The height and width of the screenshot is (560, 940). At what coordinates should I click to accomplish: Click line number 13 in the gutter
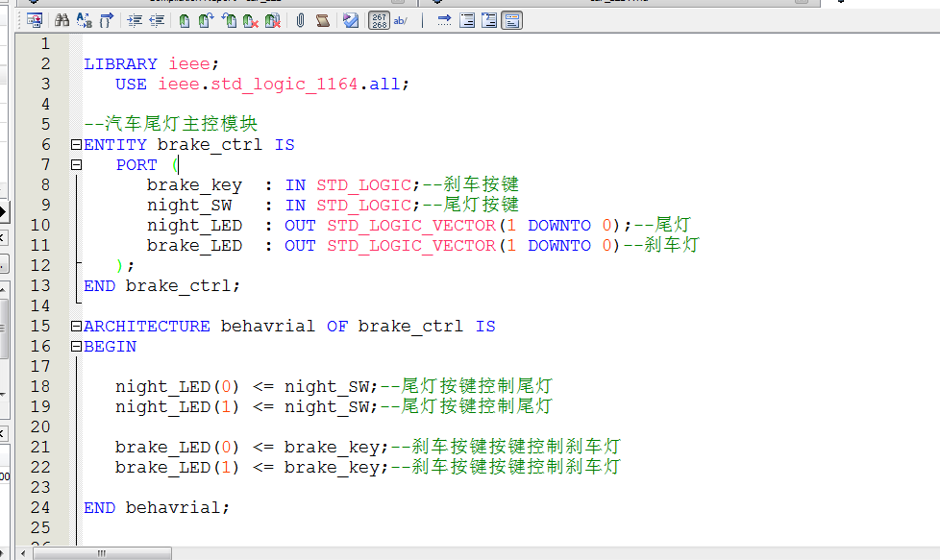tap(40, 285)
